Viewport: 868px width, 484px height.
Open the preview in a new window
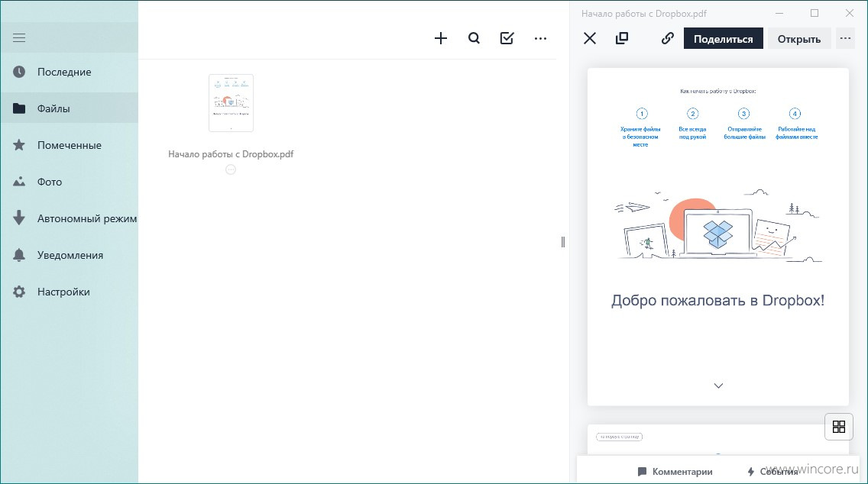tap(622, 38)
